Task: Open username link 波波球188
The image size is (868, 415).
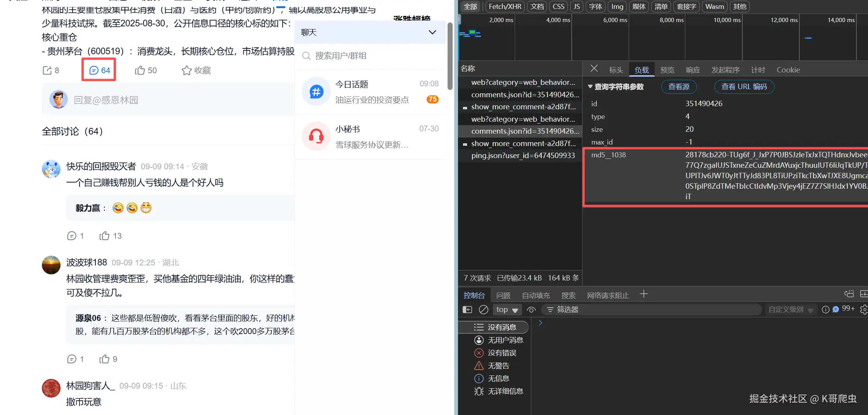Action: (86, 263)
